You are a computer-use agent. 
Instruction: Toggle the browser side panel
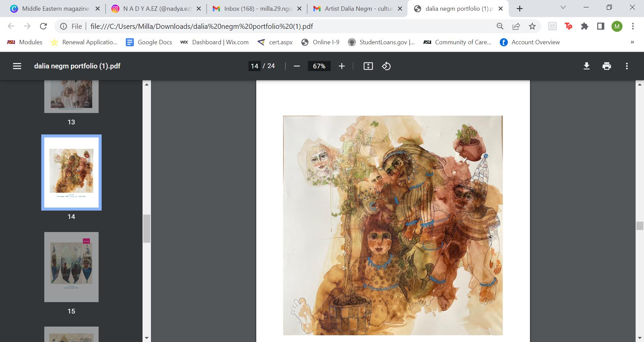(601, 26)
